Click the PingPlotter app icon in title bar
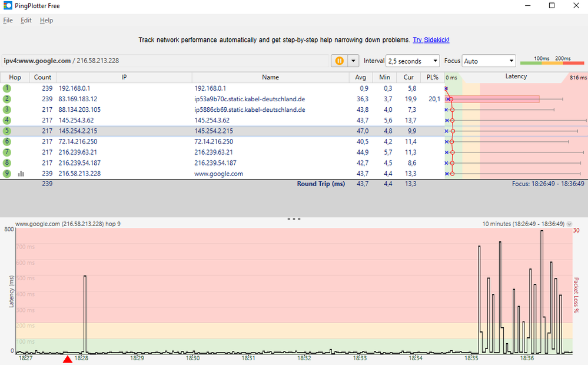588x365 pixels. click(x=8, y=6)
